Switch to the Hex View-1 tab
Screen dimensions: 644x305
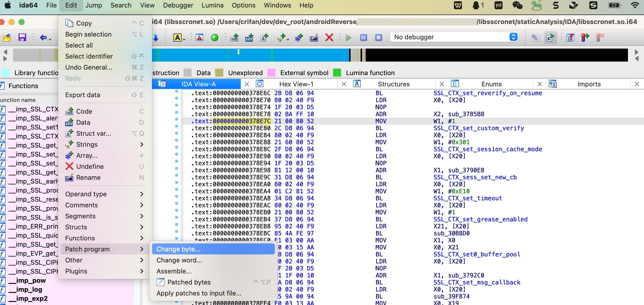pos(296,84)
